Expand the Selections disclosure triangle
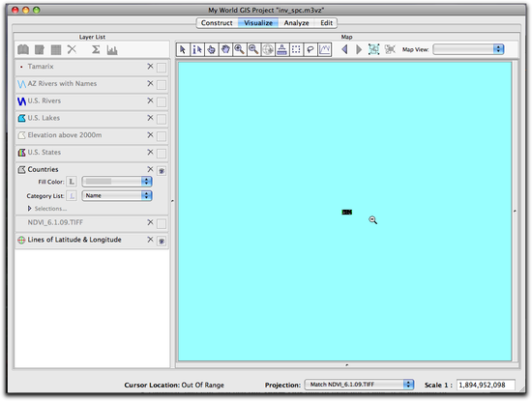Image resolution: width=532 pixels, height=401 pixels. coord(30,209)
